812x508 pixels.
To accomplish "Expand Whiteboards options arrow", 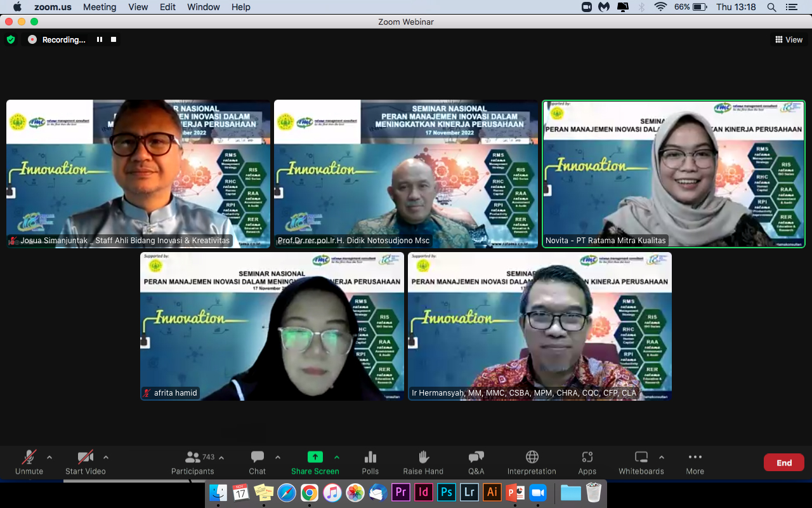I will click(662, 457).
